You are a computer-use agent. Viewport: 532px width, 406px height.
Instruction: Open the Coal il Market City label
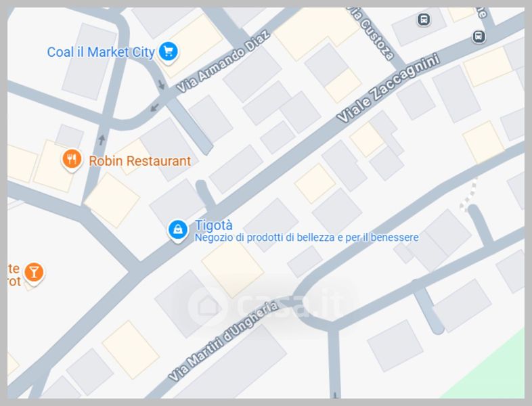tap(101, 52)
